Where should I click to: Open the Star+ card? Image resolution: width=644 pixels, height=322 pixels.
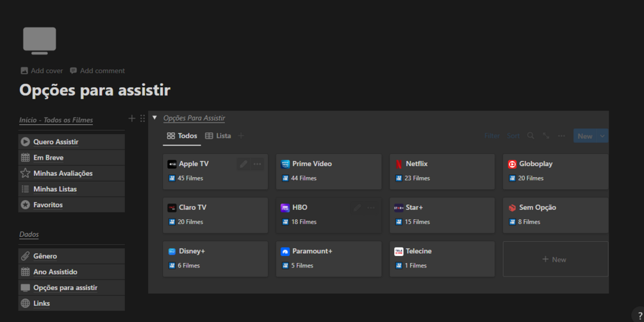(442, 215)
